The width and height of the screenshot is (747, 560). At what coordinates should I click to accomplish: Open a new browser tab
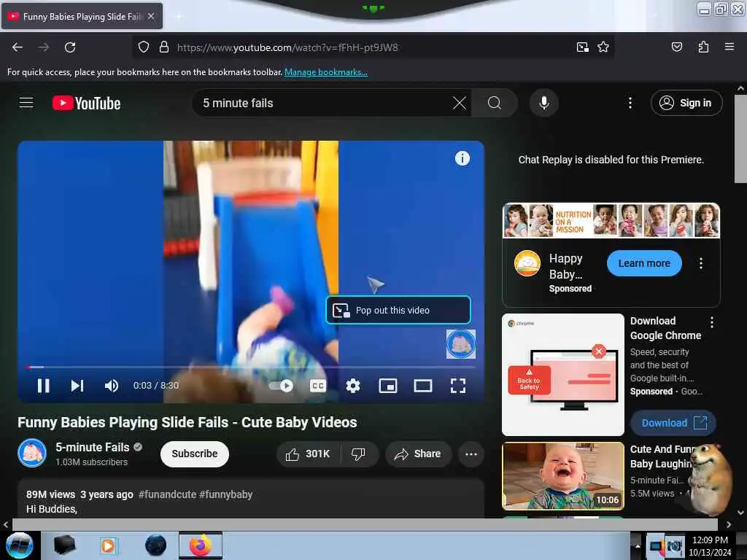[179, 17]
